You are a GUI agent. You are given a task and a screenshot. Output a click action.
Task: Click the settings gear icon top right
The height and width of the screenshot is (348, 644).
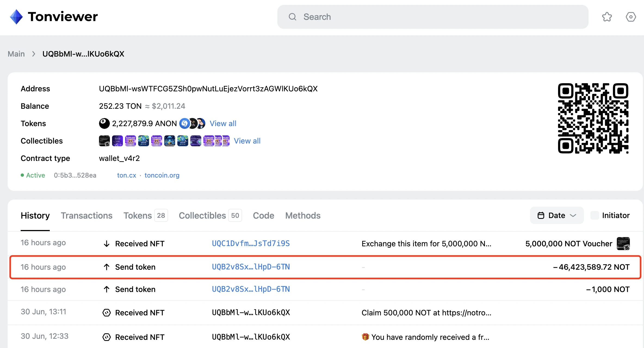(630, 17)
